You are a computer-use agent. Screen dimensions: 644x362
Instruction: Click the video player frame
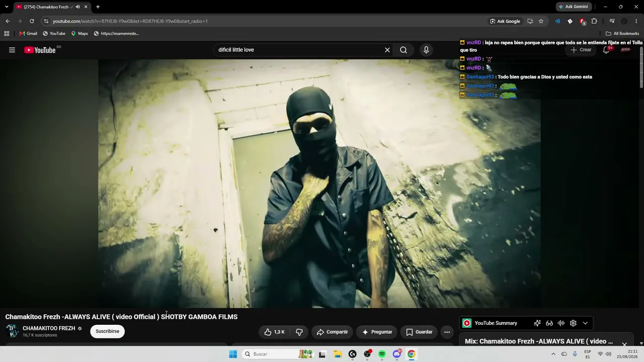click(x=319, y=184)
